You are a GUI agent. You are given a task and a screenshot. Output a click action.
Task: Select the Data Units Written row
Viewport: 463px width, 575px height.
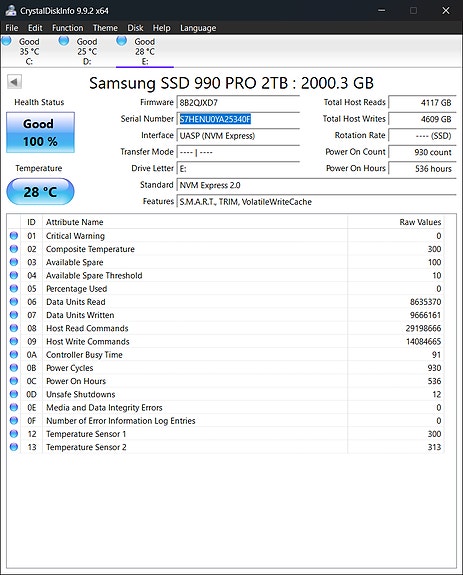click(x=225, y=315)
